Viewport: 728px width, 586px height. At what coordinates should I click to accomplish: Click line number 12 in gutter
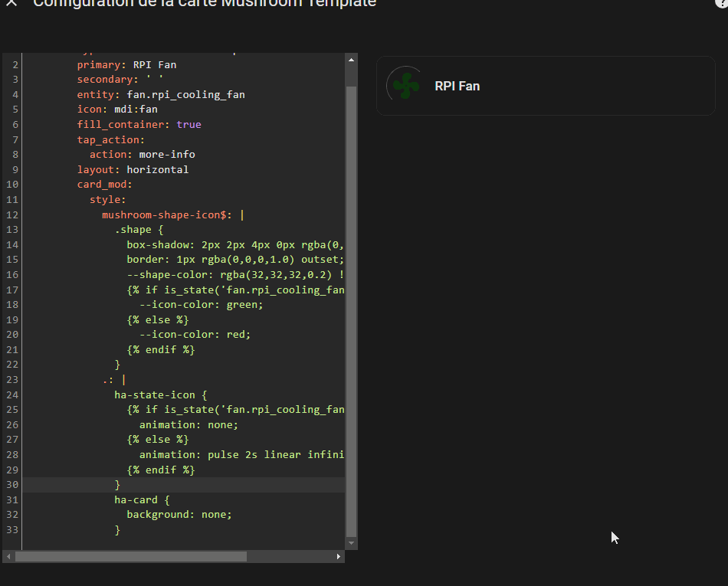point(12,214)
